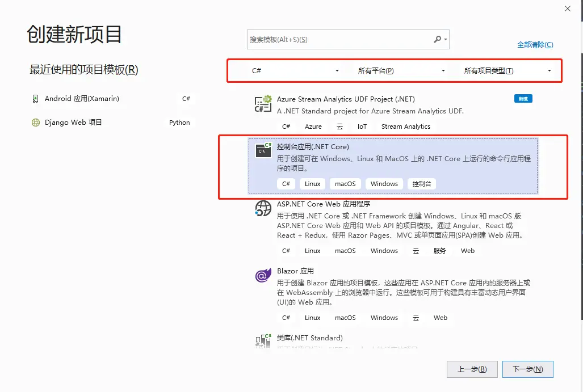Go back with the 上一步 button

click(x=472, y=369)
